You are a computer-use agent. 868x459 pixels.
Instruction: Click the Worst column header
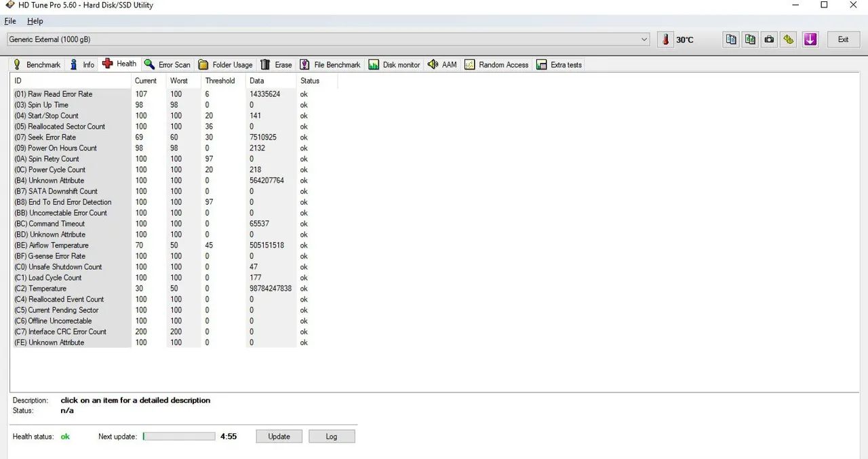point(184,81)
